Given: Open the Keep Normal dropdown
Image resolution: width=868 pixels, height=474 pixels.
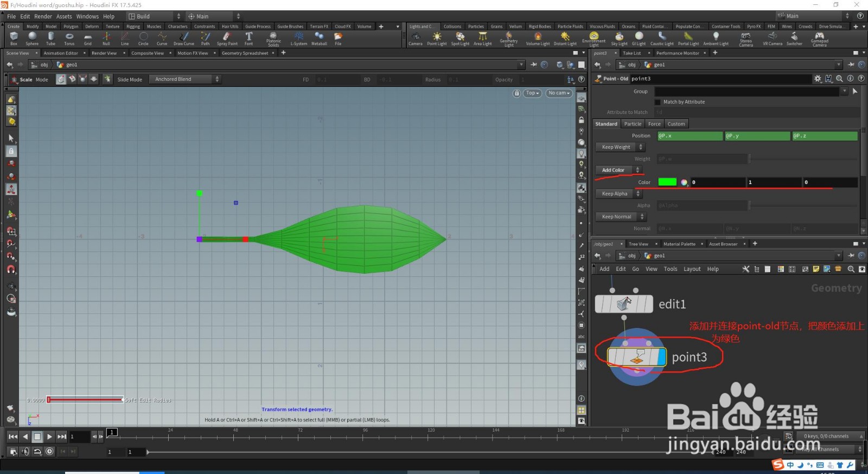Looking at the screenshot, I should (x=621, y=217).
